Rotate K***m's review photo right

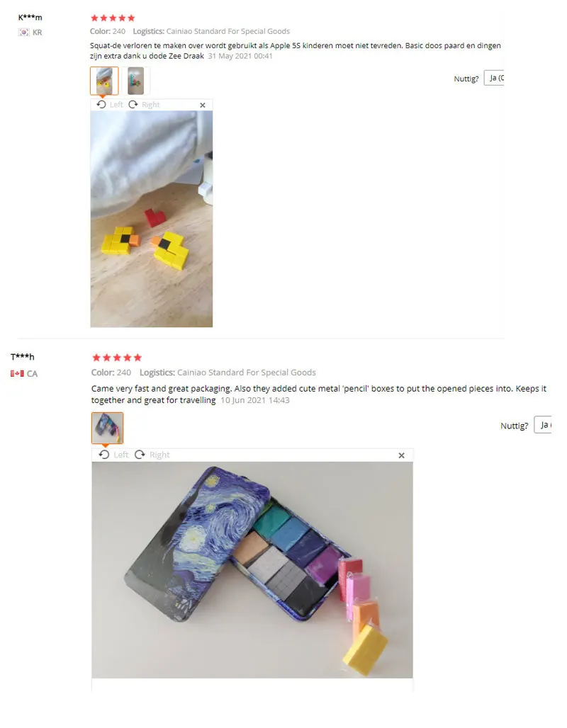click(144, 105)
